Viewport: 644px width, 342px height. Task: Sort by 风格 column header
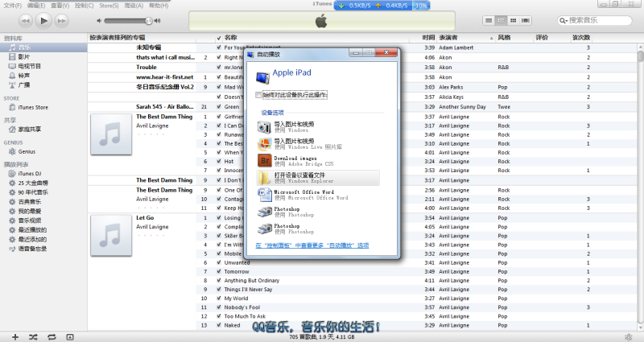[x=514, y=37]
